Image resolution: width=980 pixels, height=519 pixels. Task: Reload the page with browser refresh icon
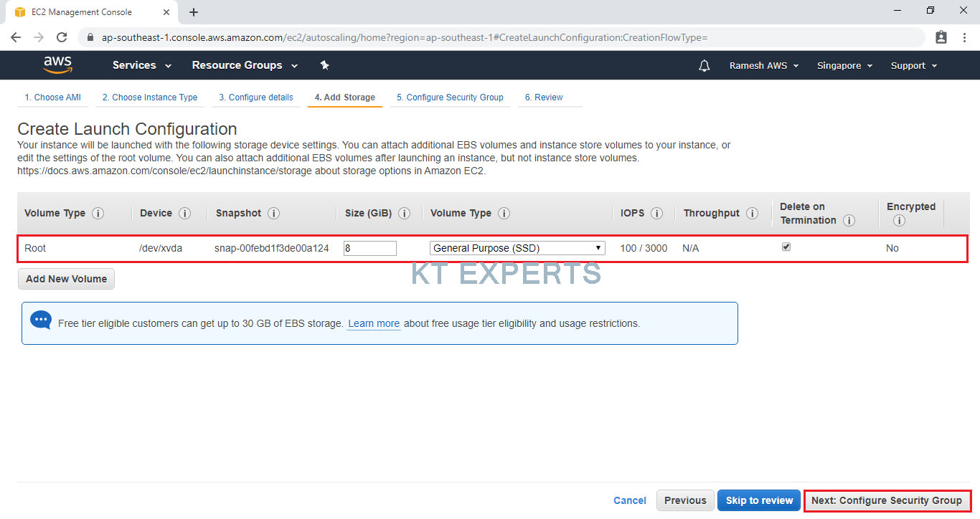pos(62,37)
